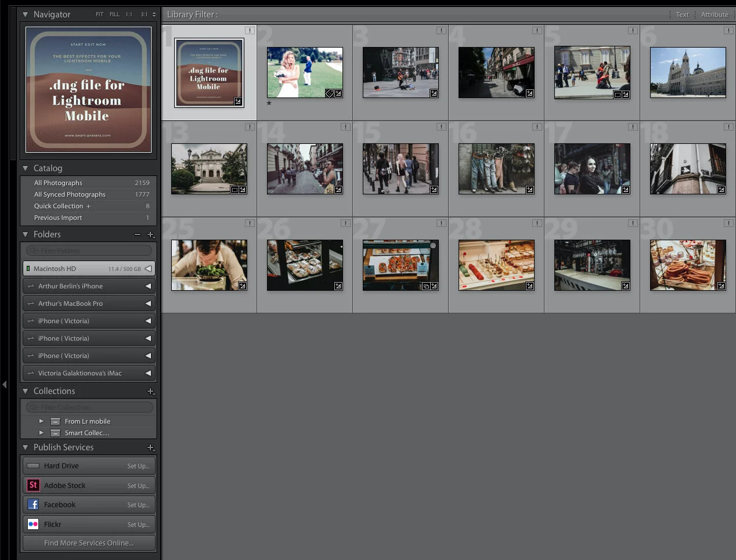This screenshot has height=560, width=736.
Task: Open the Text filter in Library Filter bar
Action: [682, 14]
